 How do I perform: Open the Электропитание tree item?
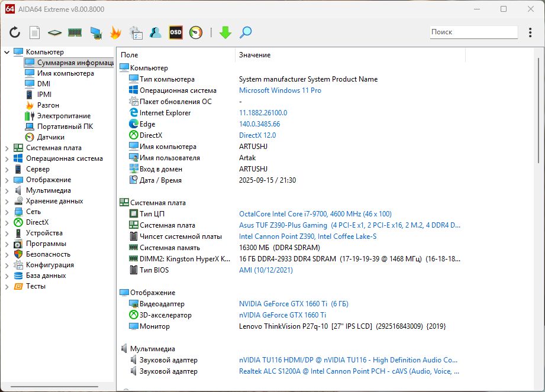click(x=63, y=116)
